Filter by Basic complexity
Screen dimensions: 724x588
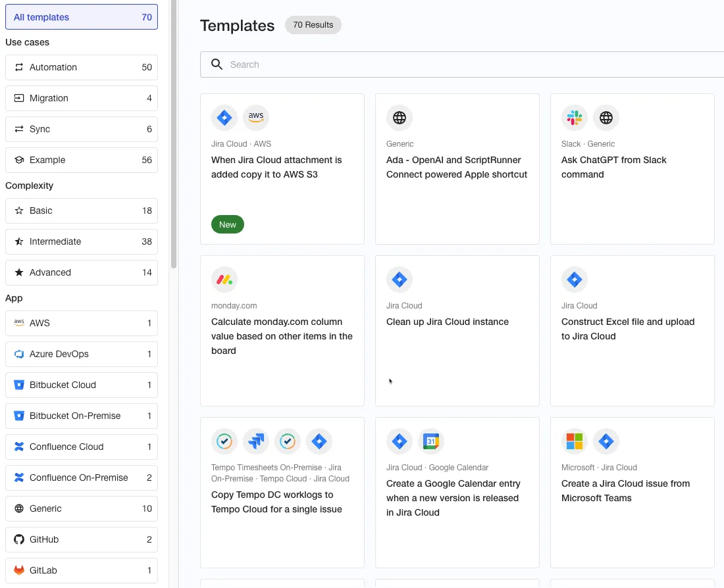coord(82,211)
